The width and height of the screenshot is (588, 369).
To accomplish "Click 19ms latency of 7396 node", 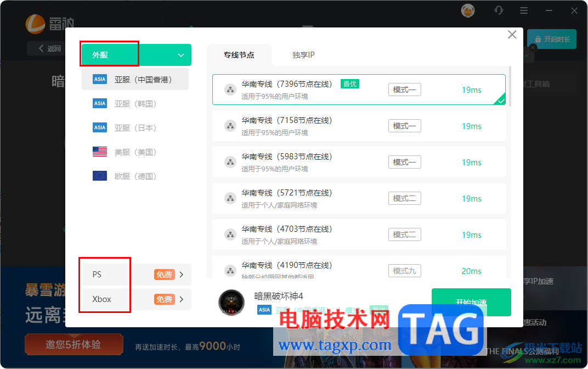I will pos(471,90).
